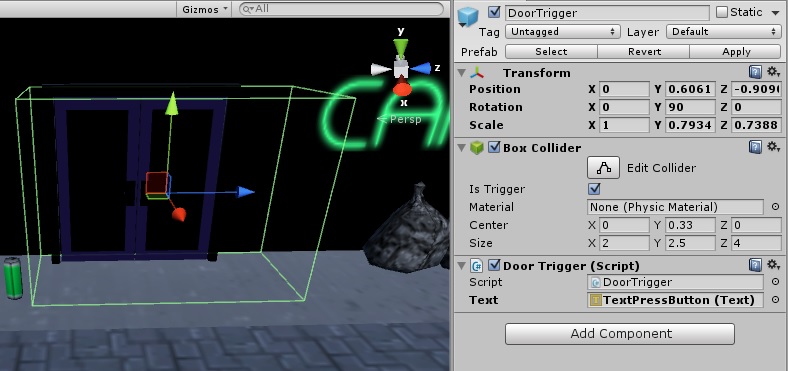Click the Position Y input field
788x371 pixels.
click(x=691, y=89)
